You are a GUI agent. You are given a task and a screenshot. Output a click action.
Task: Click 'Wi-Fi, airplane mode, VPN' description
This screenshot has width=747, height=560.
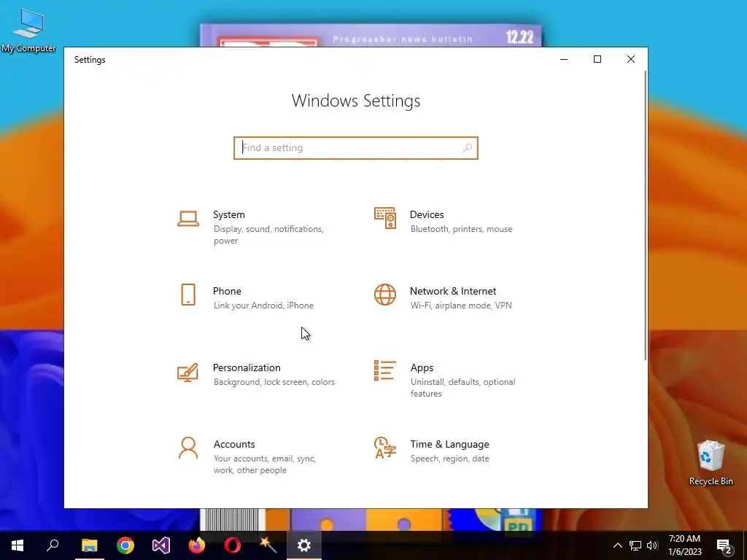pos(461,306)
